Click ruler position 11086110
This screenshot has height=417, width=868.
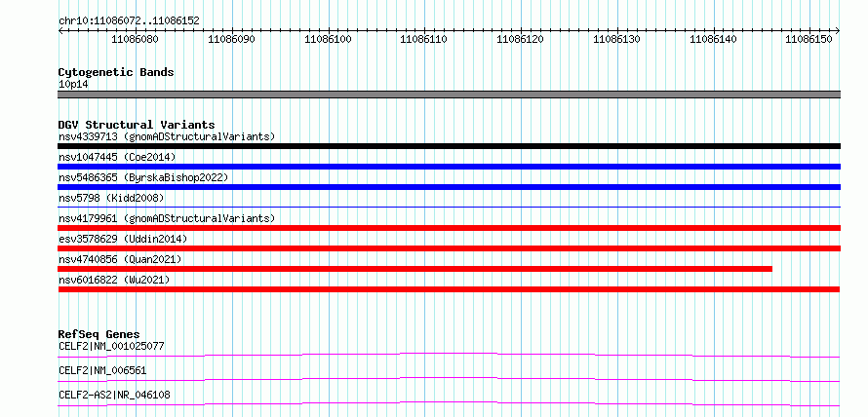click(424, 39)
